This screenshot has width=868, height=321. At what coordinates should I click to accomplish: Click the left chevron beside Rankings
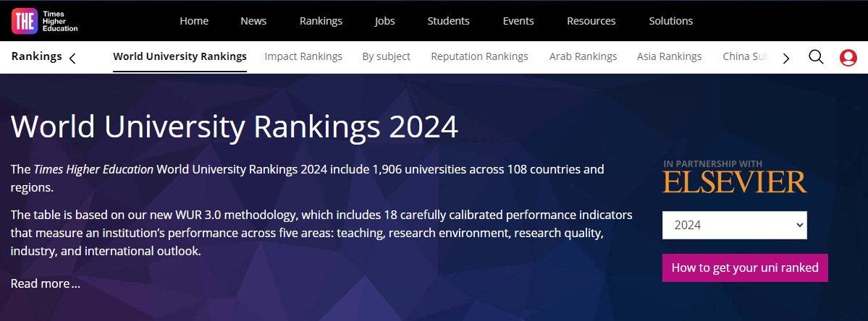[x=72, y=58]
